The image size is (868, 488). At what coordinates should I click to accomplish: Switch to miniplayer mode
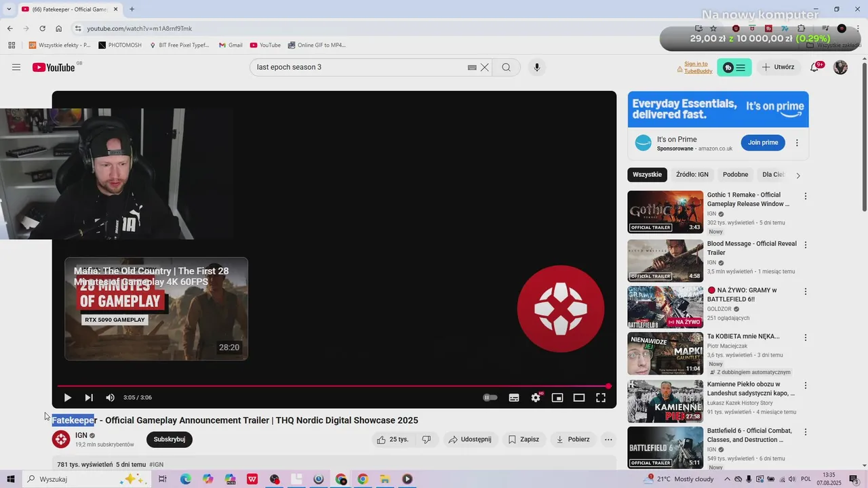557,398
